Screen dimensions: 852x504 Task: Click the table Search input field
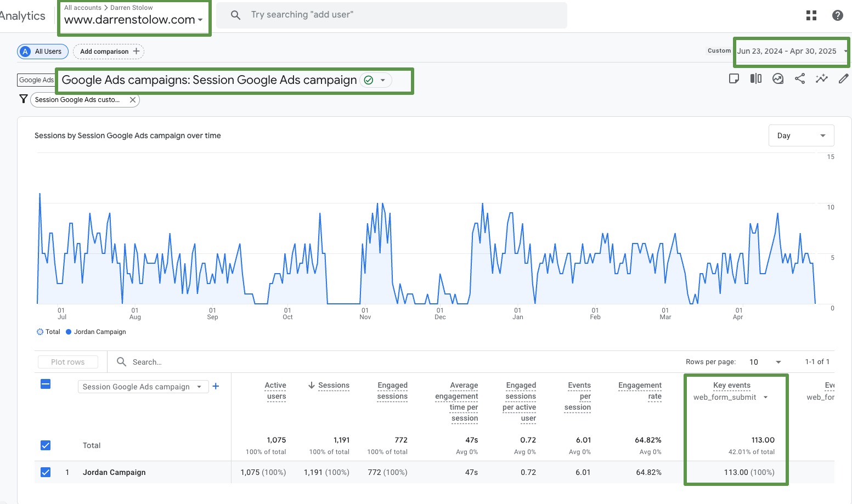pyautogui.click(x=147, y=362)
